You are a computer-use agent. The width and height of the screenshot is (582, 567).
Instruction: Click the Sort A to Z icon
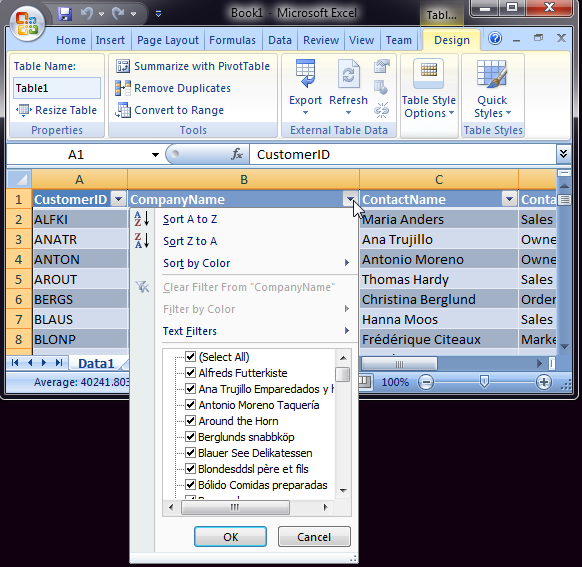[x=141, y=219]
